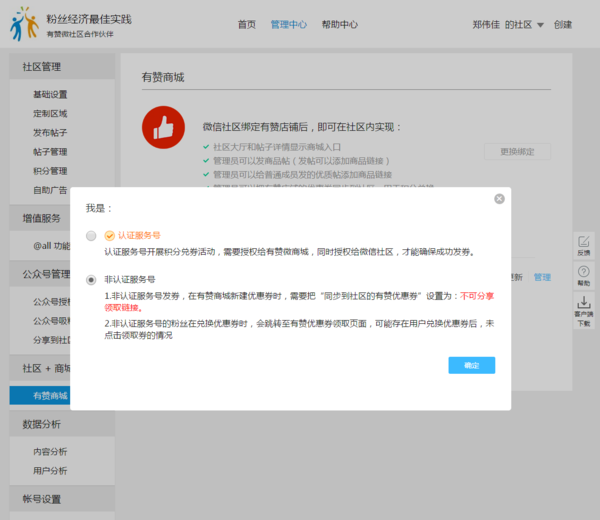Open 基础设置 in sidebar

[x=50, y=94]
